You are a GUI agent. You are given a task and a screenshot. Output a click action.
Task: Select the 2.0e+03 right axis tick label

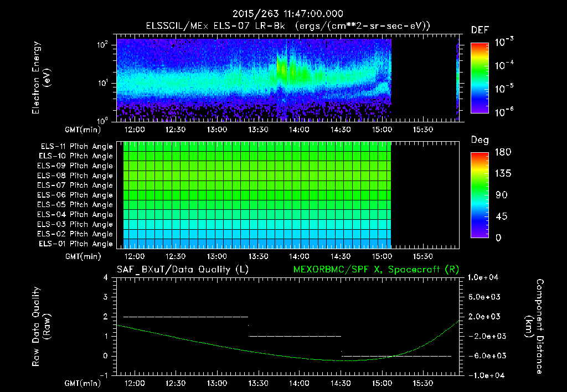[x=484, y=317]
